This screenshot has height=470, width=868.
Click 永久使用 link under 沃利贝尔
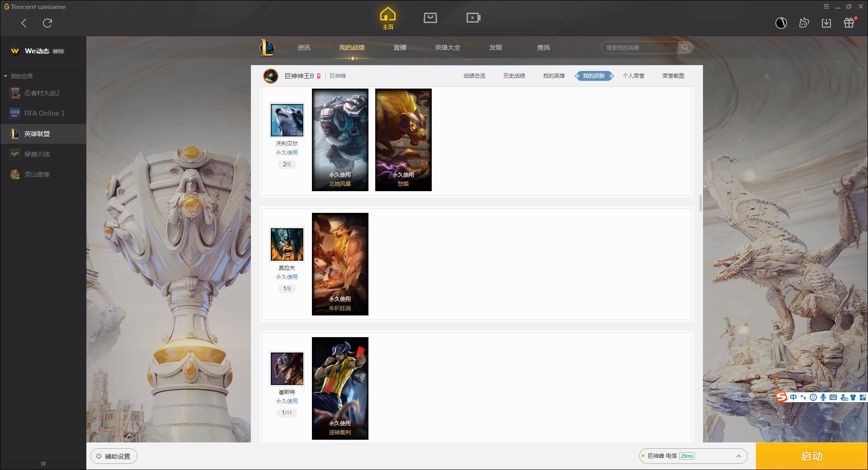287,153
